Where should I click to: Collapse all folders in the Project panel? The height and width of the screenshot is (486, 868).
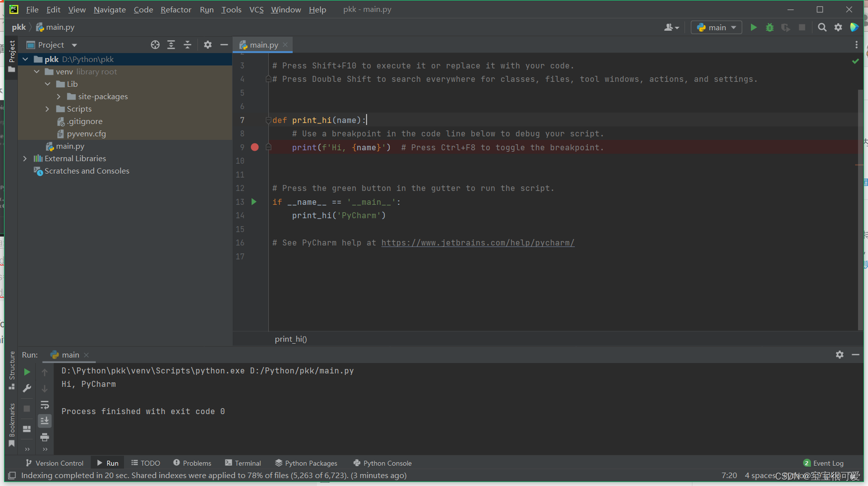[187, 45]
